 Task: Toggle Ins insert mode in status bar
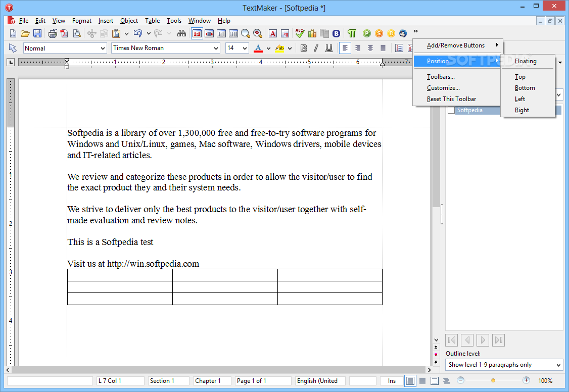pyautogui.click(x=392, y=381)
